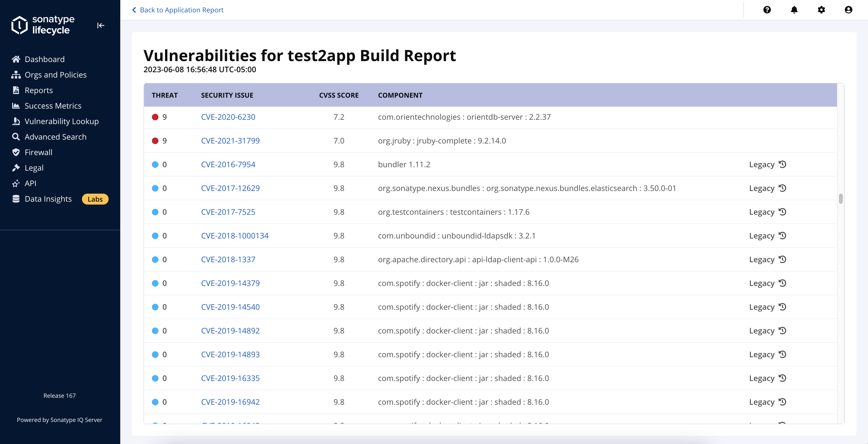Sort by the SECURITY ISSUE column header
The width and height of the screenshot is (868, 444).
[x=227, y=95]
